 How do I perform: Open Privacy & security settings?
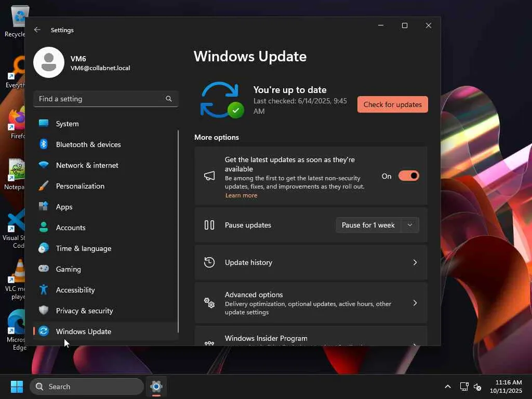pyautogui.click(x=106, y=311)
